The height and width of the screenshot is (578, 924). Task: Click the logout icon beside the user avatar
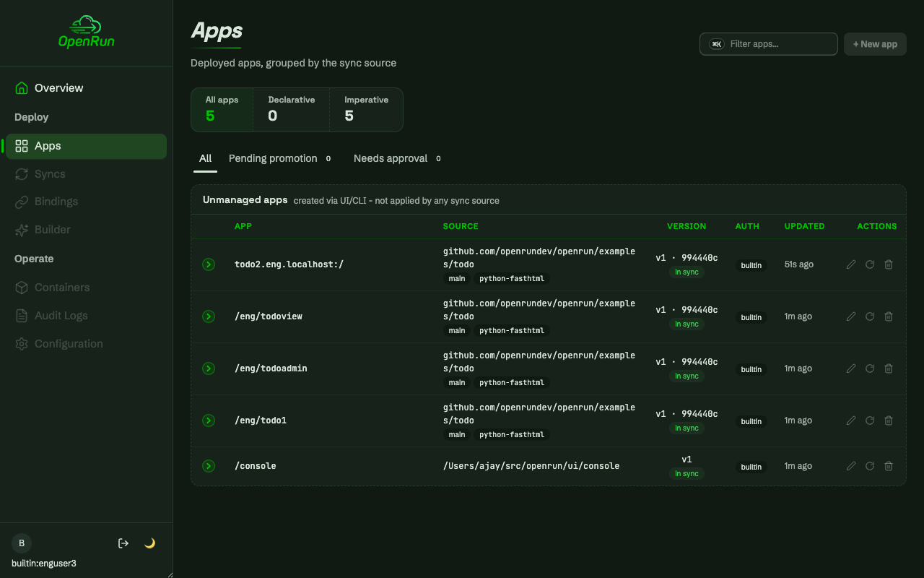pyautogui.click(x=123, y=543)
